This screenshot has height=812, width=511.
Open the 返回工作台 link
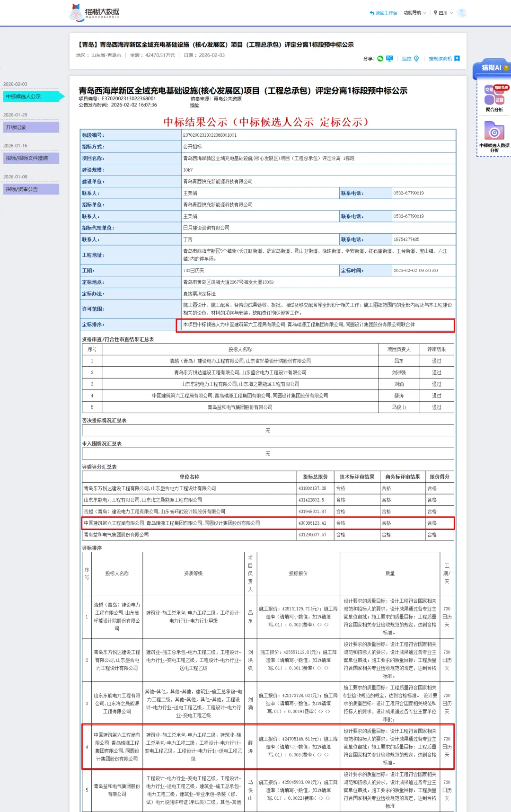tap(386, 13)
